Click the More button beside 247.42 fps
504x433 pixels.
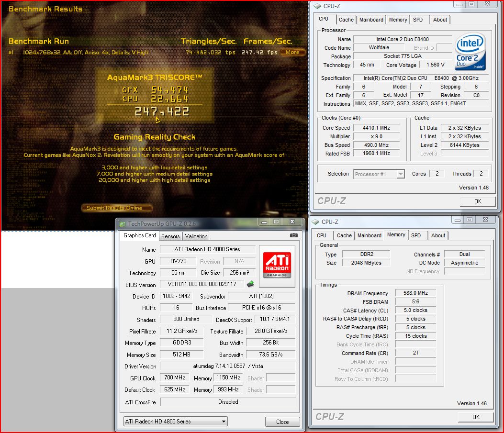click(292, 52)
